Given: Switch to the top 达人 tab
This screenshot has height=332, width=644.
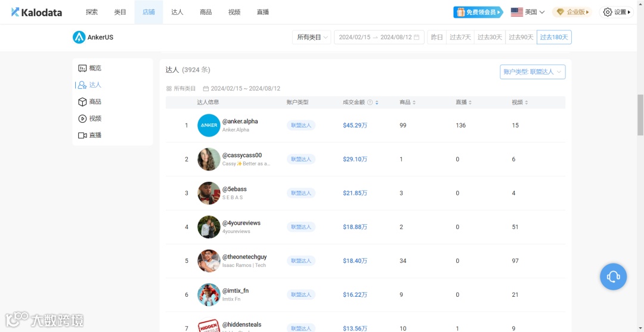Looking at the screenshot, I should click(177, 13).
